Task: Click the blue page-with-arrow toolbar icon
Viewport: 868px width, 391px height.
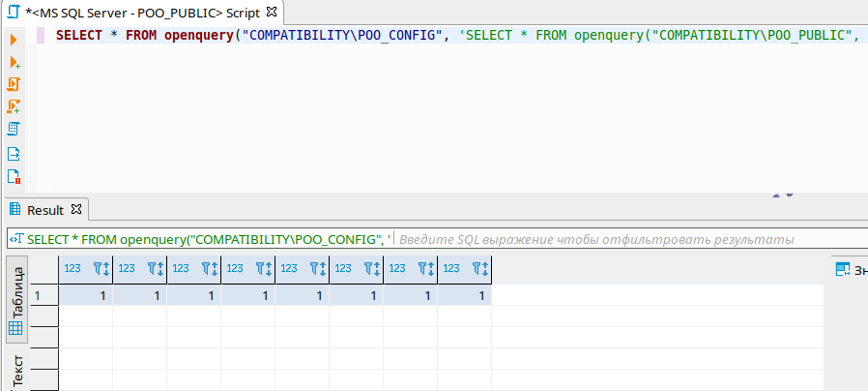Action: [x=14, y=153]
